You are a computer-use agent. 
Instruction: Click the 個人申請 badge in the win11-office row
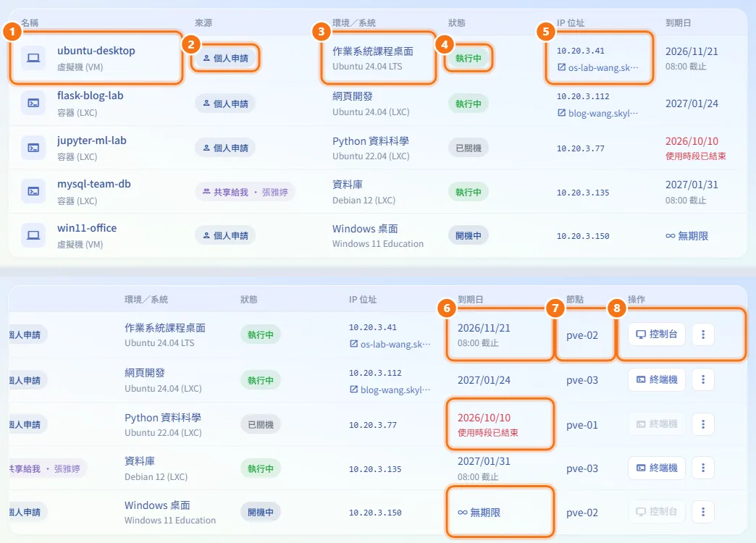tap(225, 235)
